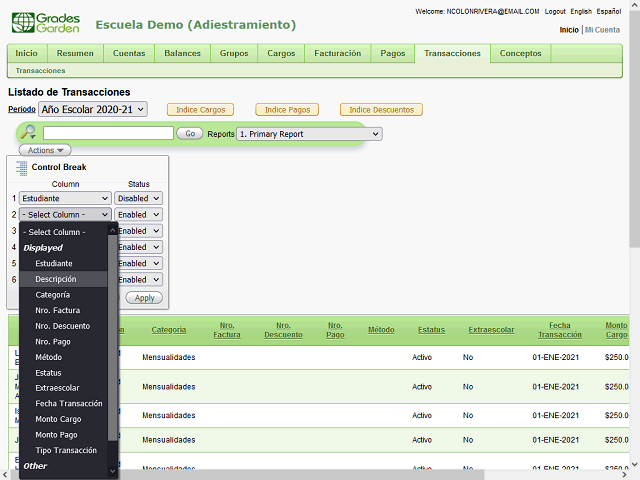The width and height of the screenshot is (640, 480).
Task: Sort by Categoría column header
Action: (169, 330)
